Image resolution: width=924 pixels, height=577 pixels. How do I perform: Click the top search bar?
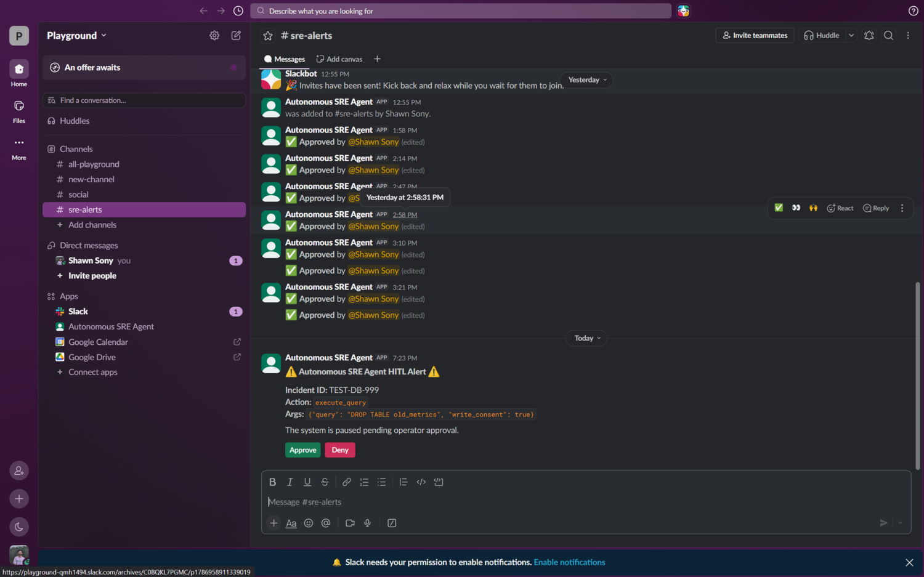461,11
